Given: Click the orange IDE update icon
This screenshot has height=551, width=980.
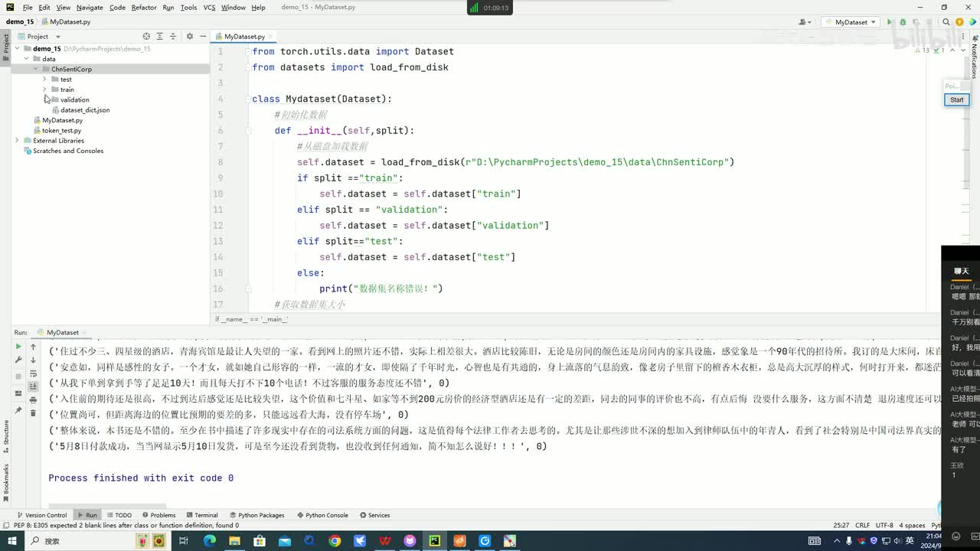Looking at the screenshot, I should coord(959,22).
